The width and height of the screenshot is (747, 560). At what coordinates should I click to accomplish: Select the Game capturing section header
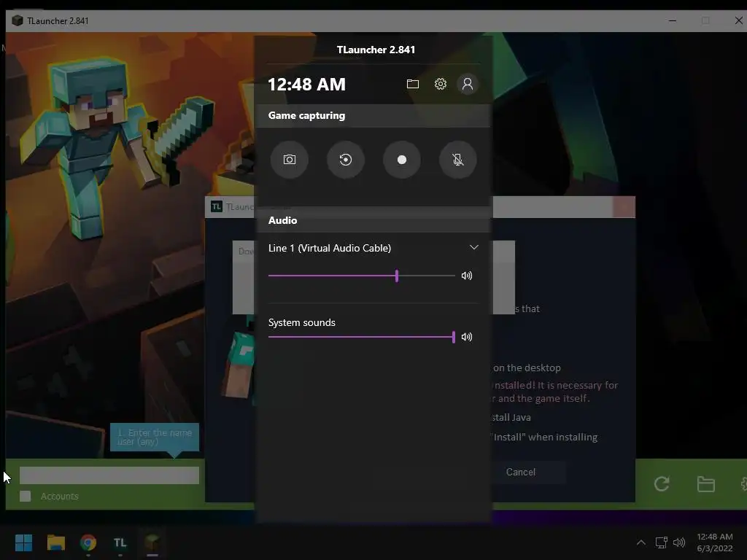(x=373, y=116)
